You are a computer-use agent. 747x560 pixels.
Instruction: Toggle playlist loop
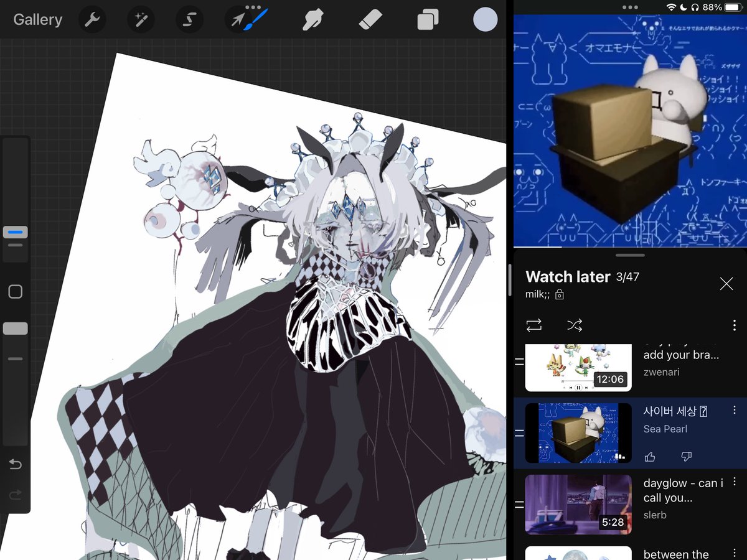point(533,325)
